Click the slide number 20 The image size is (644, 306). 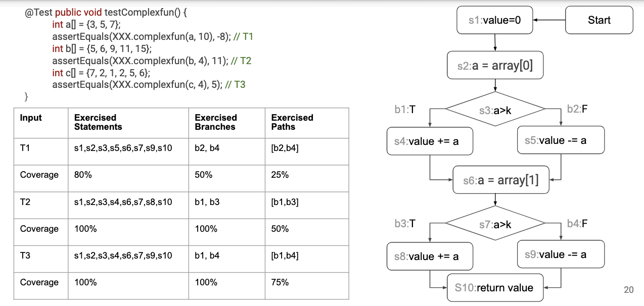coord(629,290)
